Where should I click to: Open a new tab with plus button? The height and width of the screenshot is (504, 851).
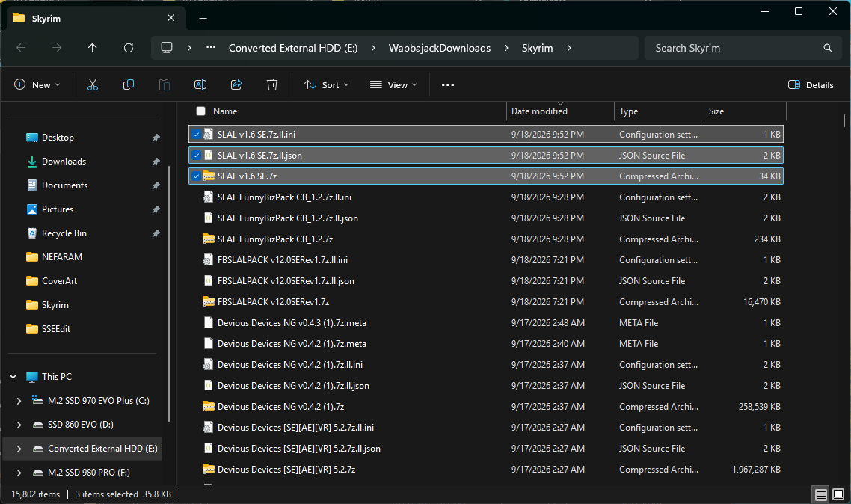(203, 19)
